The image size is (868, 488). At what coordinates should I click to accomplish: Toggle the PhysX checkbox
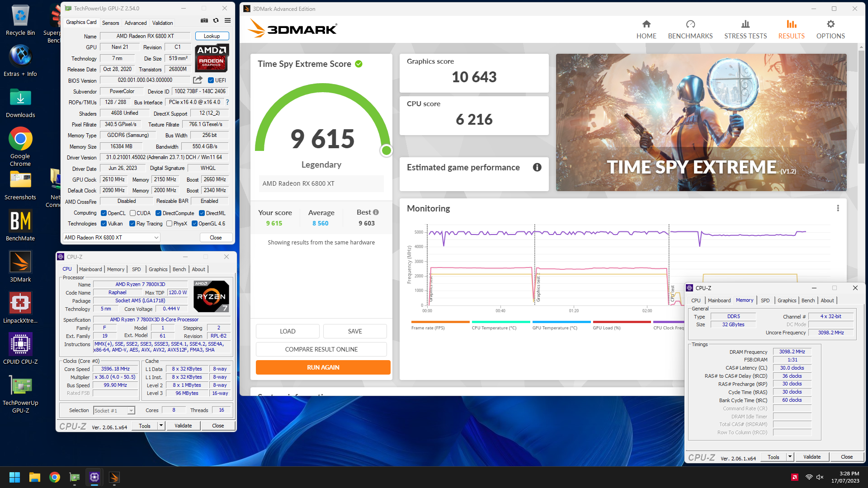(x=169, y=224)
